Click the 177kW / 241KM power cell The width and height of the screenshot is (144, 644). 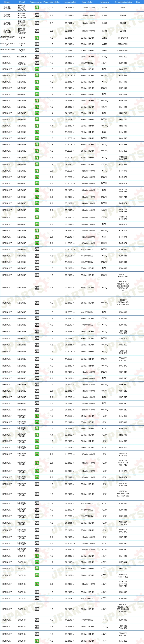tap(87, 8)
